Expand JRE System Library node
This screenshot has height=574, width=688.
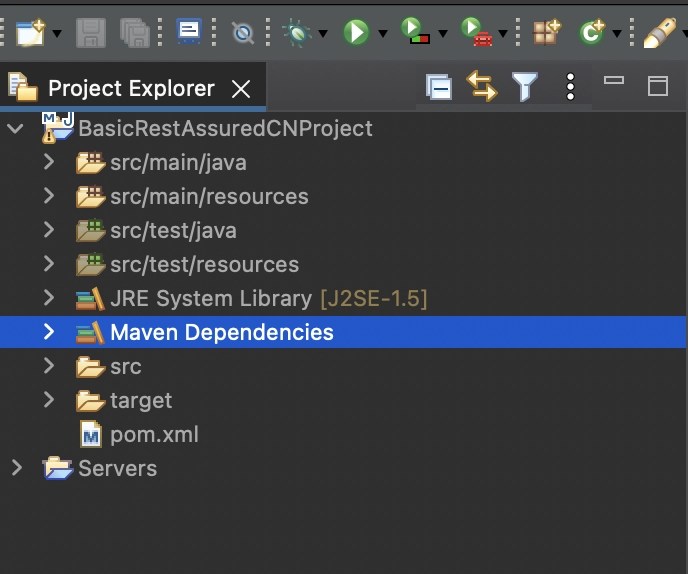(49, 298)
